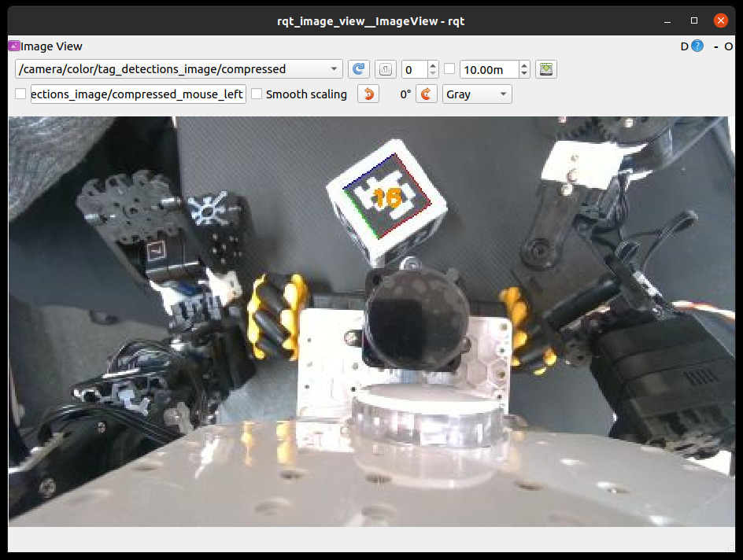Enable mouse click publishing checkbox

[x=20, y=94]
